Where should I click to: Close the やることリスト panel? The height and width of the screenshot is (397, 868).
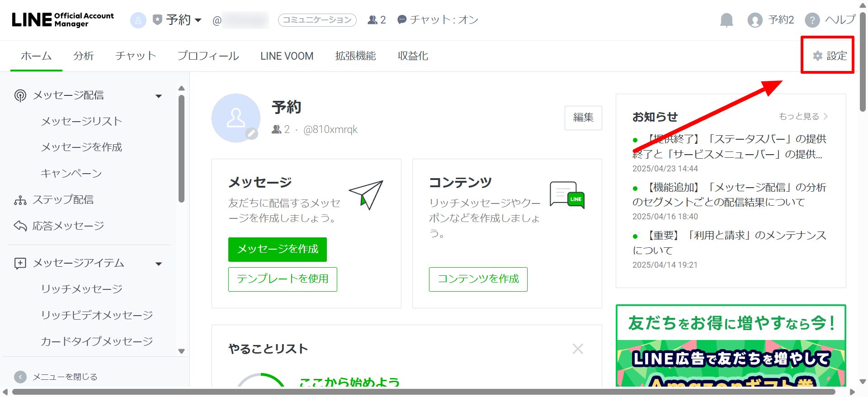pyautogui.click(x=578, y=349)
